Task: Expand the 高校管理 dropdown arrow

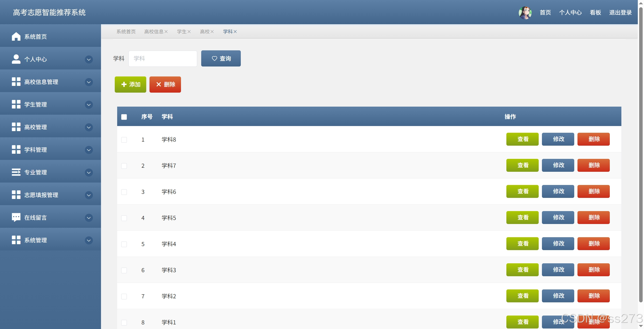Action: coord(89,127)
